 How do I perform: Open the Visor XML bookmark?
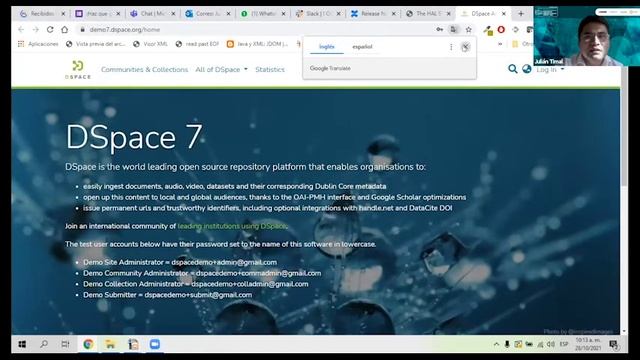point(150,44)
